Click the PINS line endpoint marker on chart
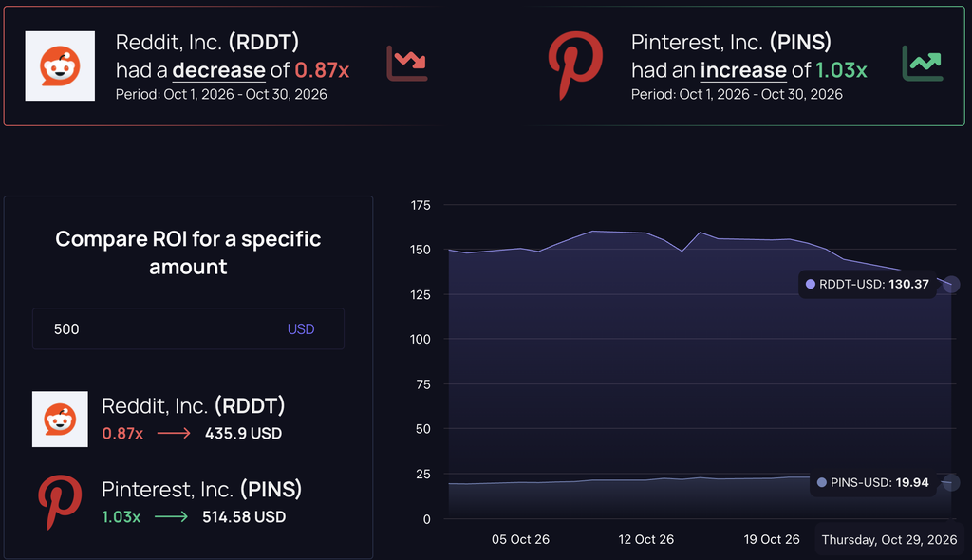 pyautogui.click(x=951, y=482)
